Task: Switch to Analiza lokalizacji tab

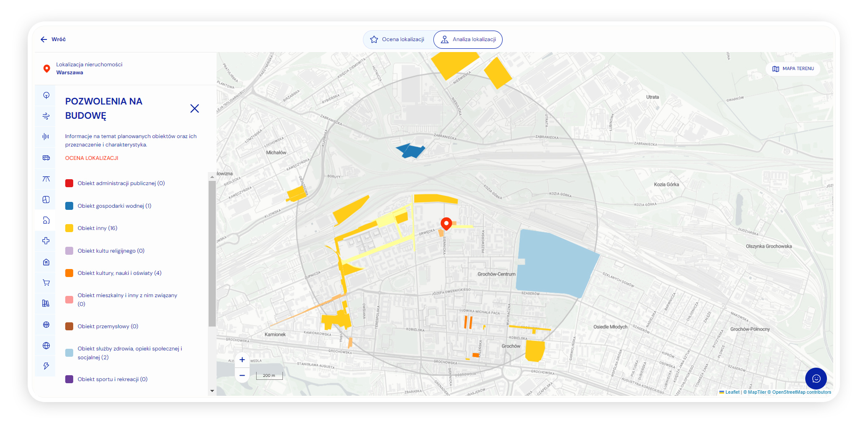Action: (x=468, y=39)
